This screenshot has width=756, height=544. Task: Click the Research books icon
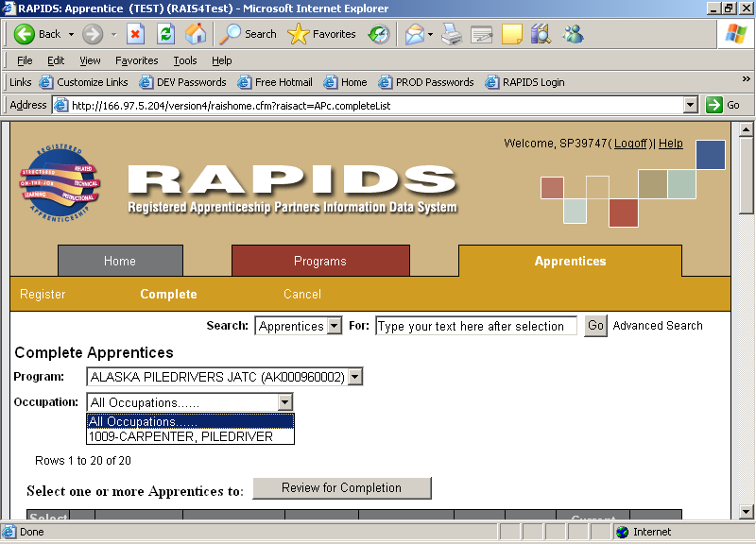[x=541, y=34]
